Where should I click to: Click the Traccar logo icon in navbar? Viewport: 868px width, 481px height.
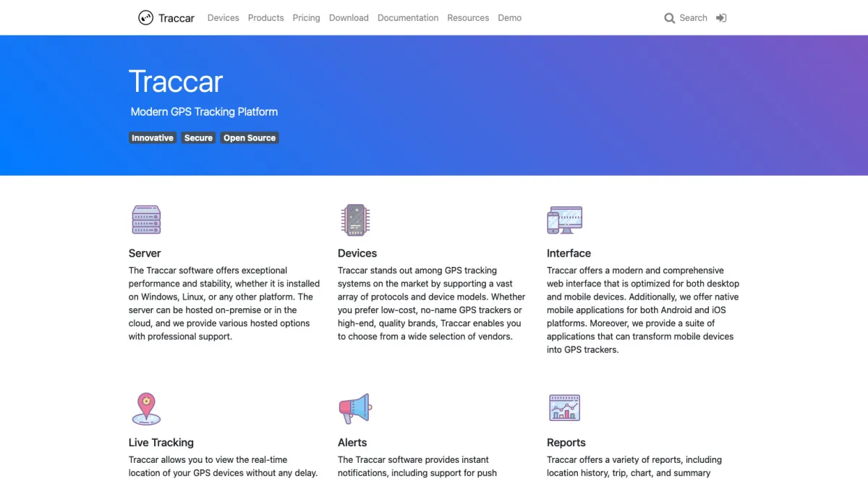pyautogui.click(x=145, y=17)
